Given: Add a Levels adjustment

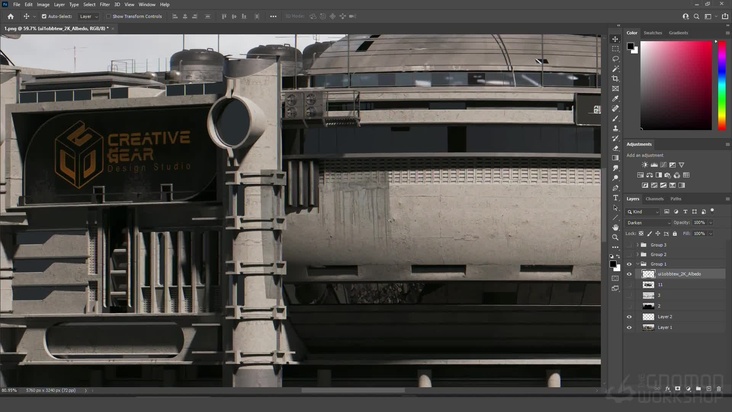Looking at the screenshot, I should tap(654, 165).
